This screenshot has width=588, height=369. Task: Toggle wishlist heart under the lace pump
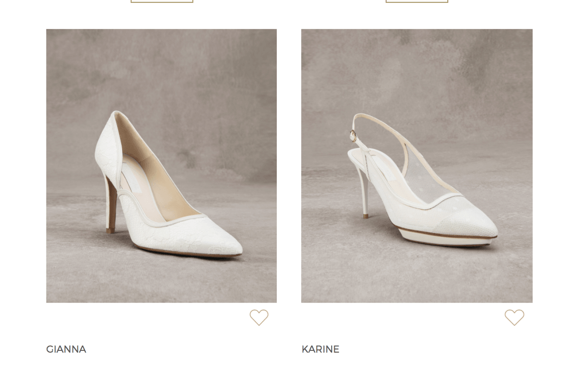(x=259, y=318)
